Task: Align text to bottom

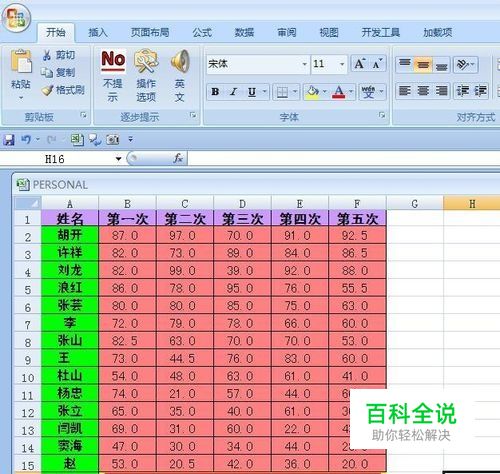Action: click(441, 65)
